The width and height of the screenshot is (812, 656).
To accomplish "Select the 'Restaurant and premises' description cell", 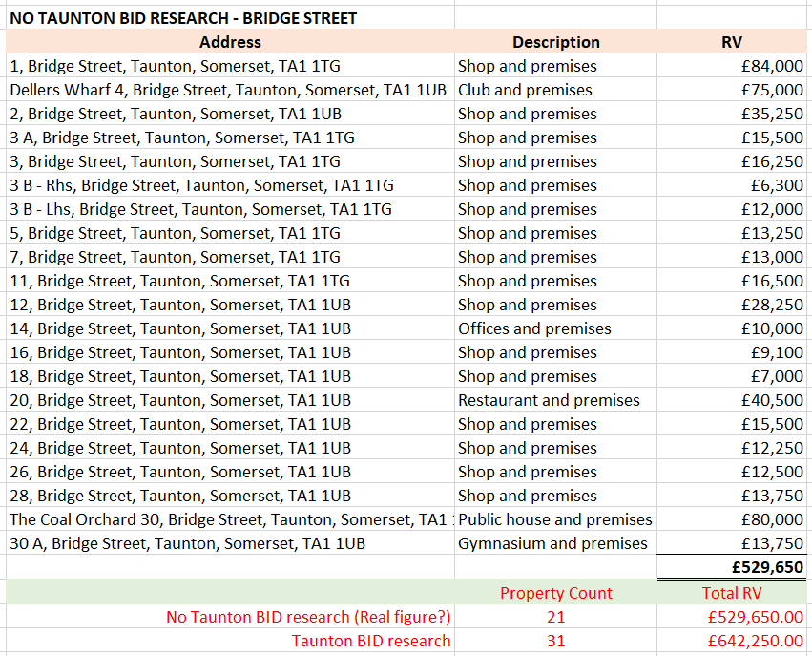I will point(555,399).
